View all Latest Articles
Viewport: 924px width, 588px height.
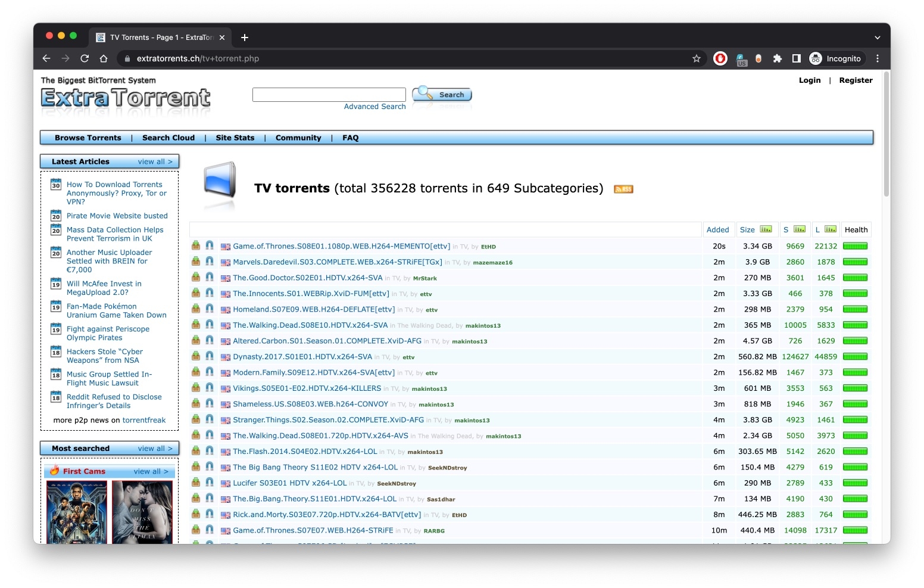(x=155, y=161)
